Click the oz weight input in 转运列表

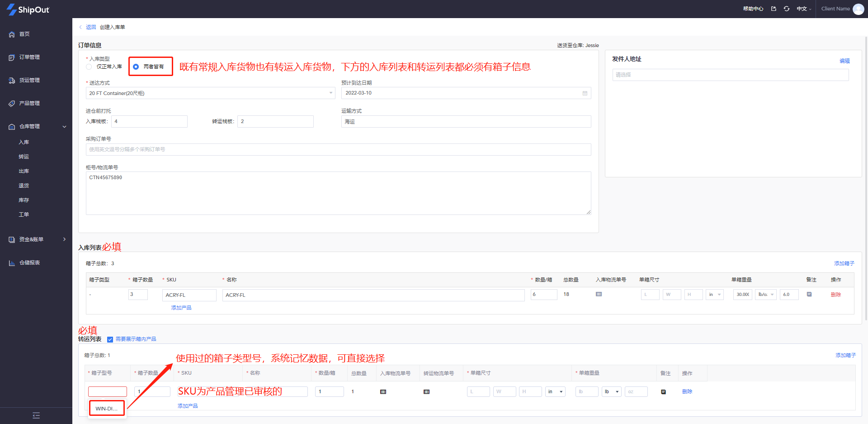pyautogui.click(x=636, y=392)
